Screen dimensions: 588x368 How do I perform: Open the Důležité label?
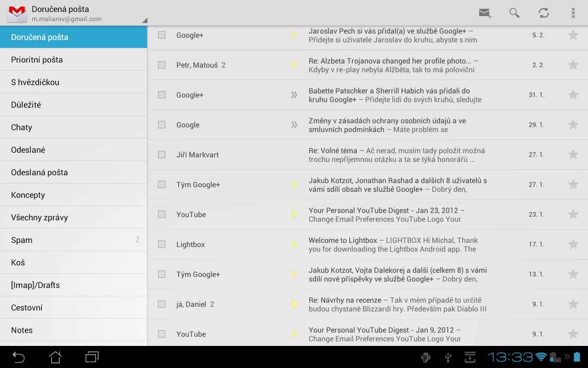click(73, 105)
